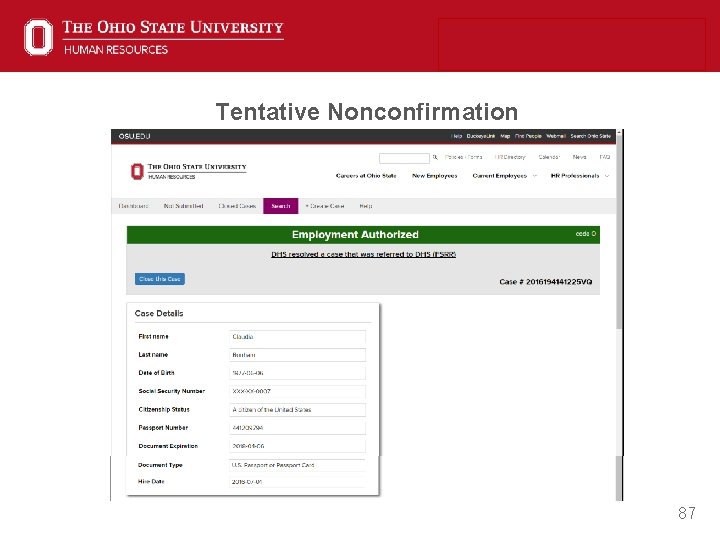Open HR Directory link

pos(510,157)
